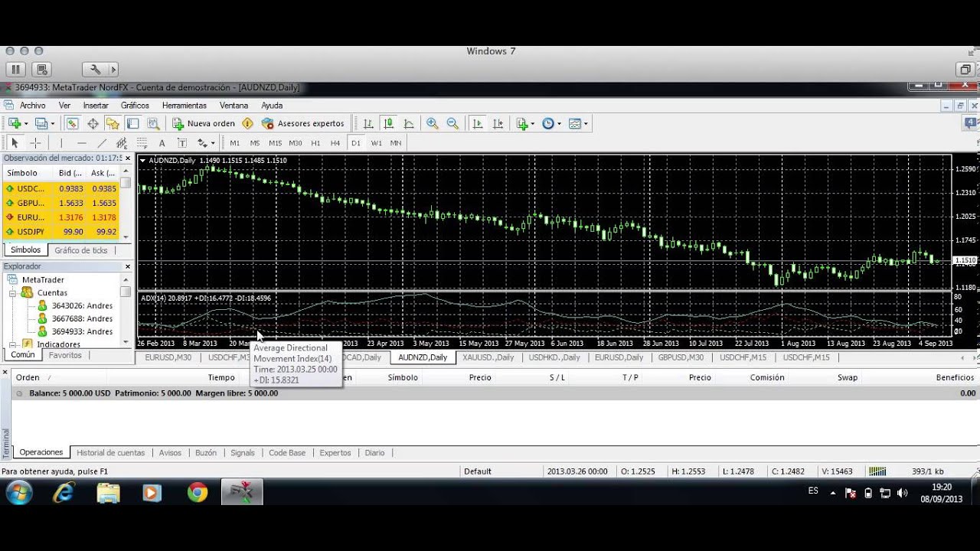Viewport: 980px width, 551px height.
Task: Switch to XAUUSD.,Daily chart tab
Action: point(488,357)
